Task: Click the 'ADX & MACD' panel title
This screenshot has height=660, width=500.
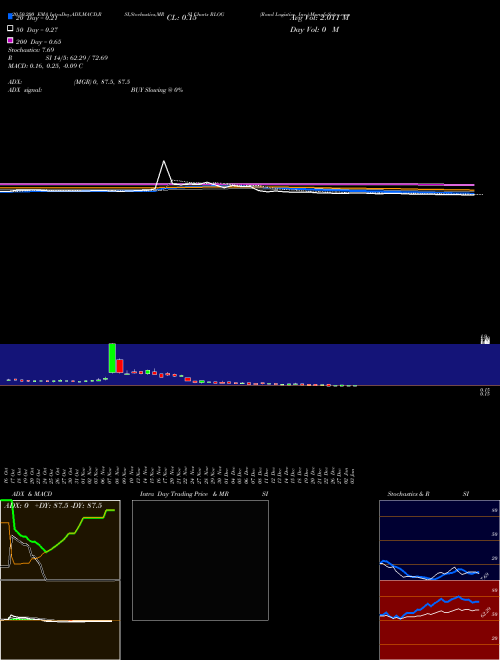Action: [x=32, y=494]
